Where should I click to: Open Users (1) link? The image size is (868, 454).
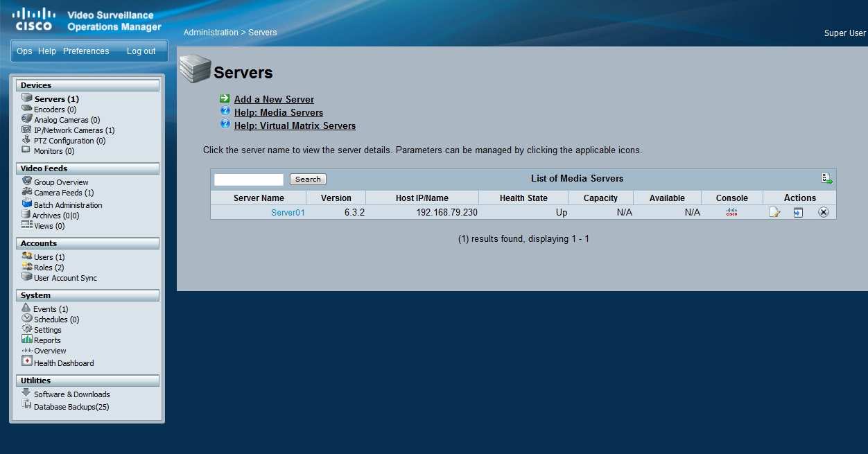(49, 257)
